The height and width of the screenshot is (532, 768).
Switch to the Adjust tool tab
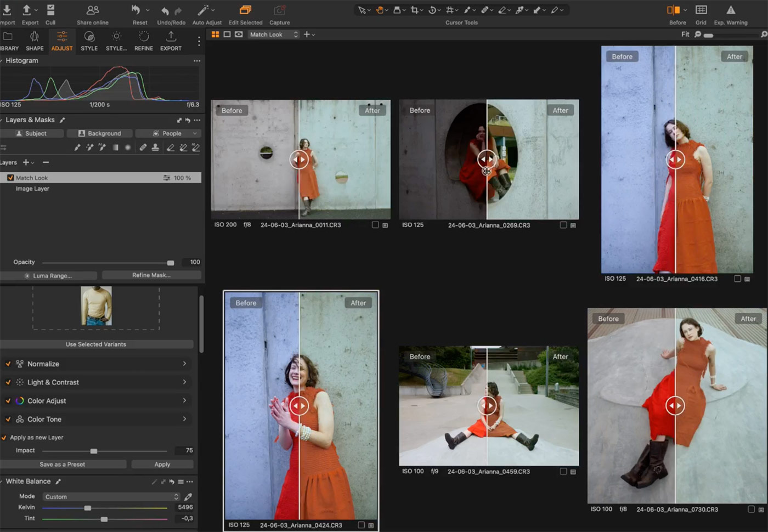pos(62,41)
